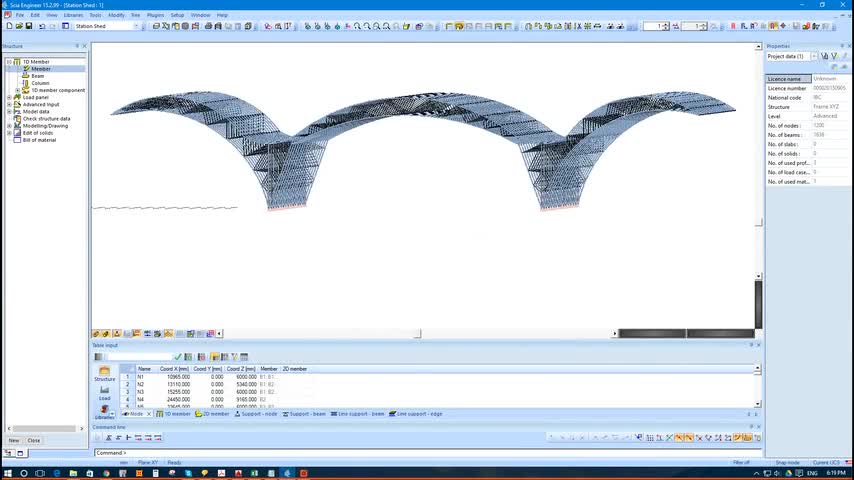Open the File menu
854x480 pixels.
click(20, 15)
